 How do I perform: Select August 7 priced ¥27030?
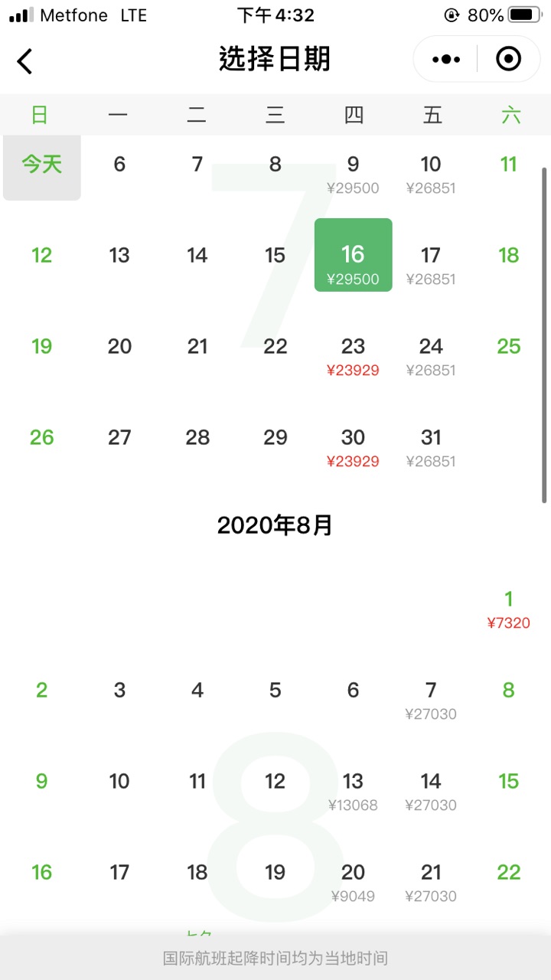point(432,701)
